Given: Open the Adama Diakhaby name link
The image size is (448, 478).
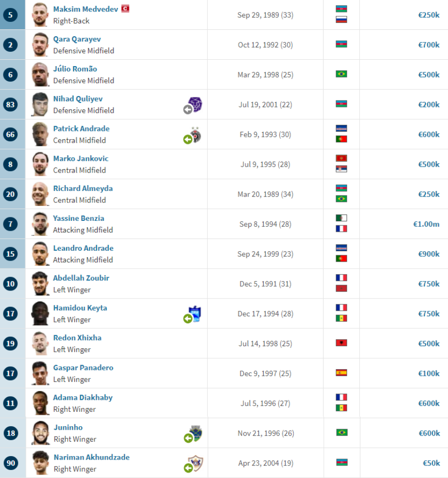Looking at the screenshot, I should (x=83, y=397).
